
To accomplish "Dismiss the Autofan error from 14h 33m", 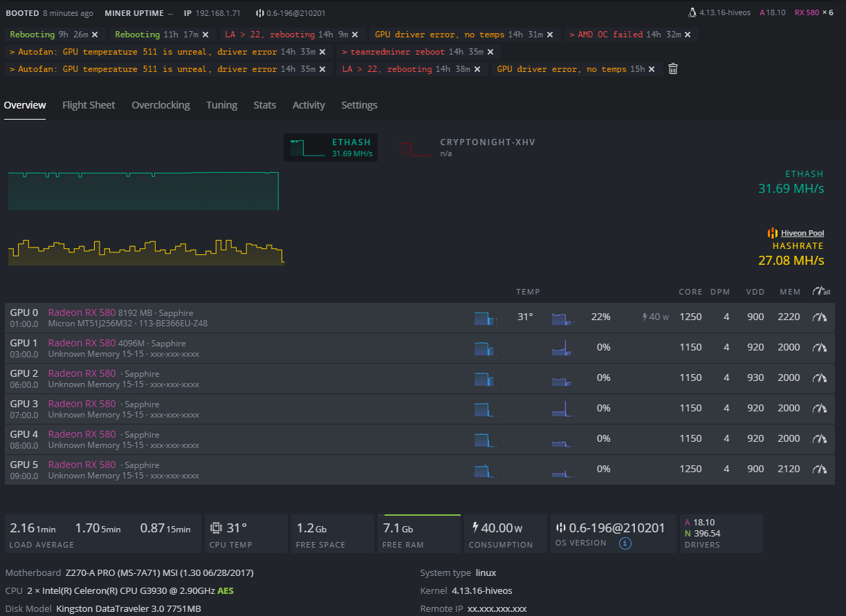I will click(x=323, y=52).
